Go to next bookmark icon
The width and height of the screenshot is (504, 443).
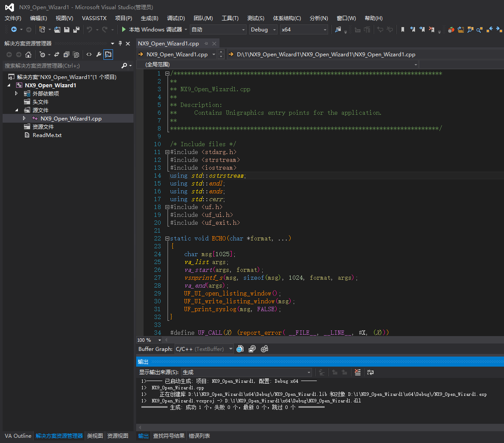[x=422, y=30]
